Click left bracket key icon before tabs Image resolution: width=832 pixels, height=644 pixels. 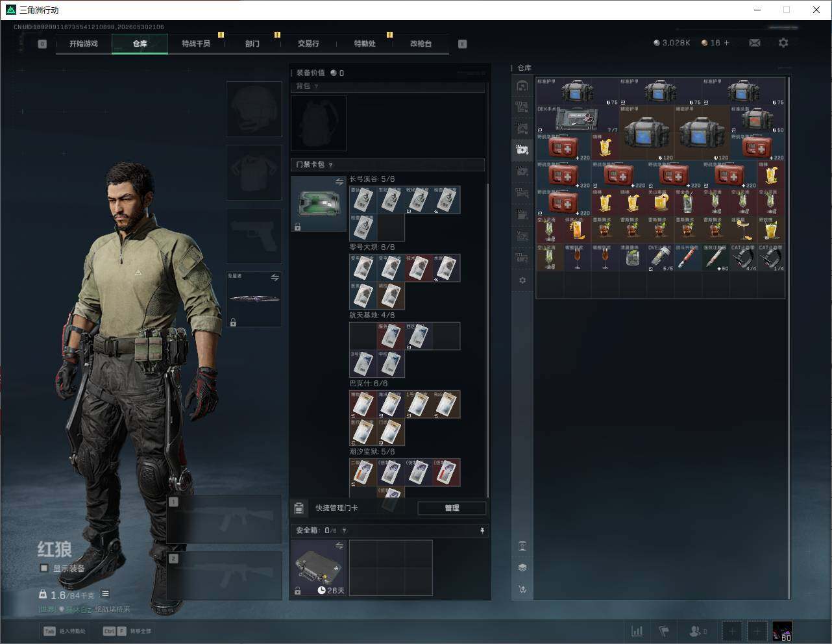(42, 44)
